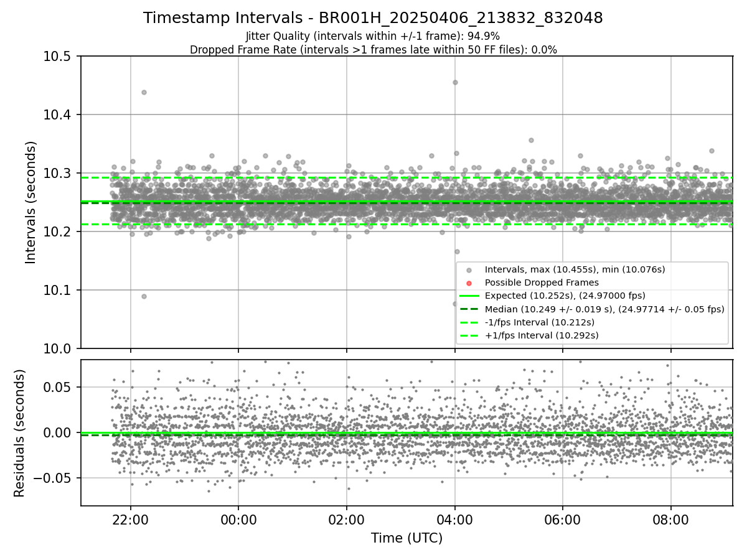Click legend entry '+1/fps Interval (10.292s)'

[542, 335]
